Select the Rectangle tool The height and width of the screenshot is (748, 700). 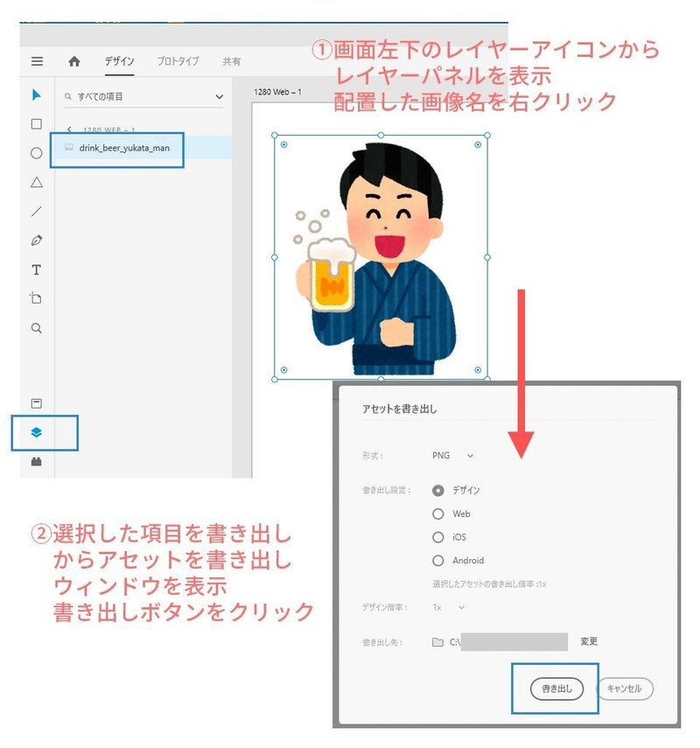[36, 124]
